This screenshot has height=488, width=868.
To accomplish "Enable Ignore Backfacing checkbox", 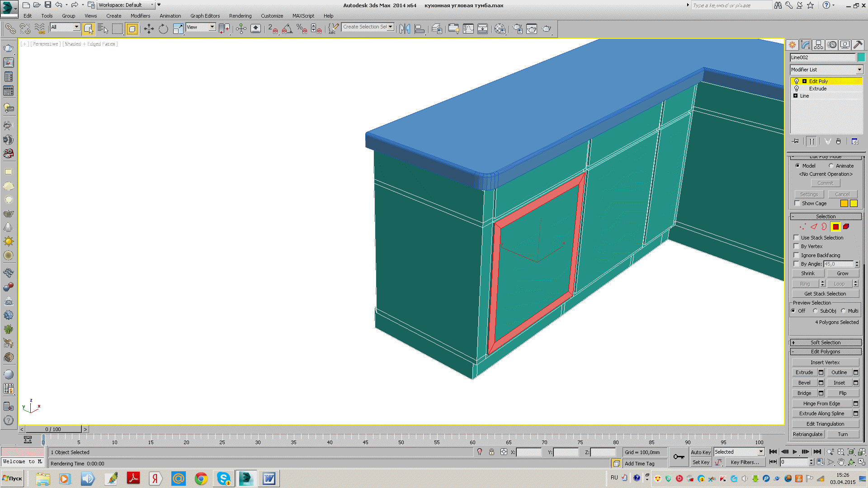I will (x=797, y=255).
